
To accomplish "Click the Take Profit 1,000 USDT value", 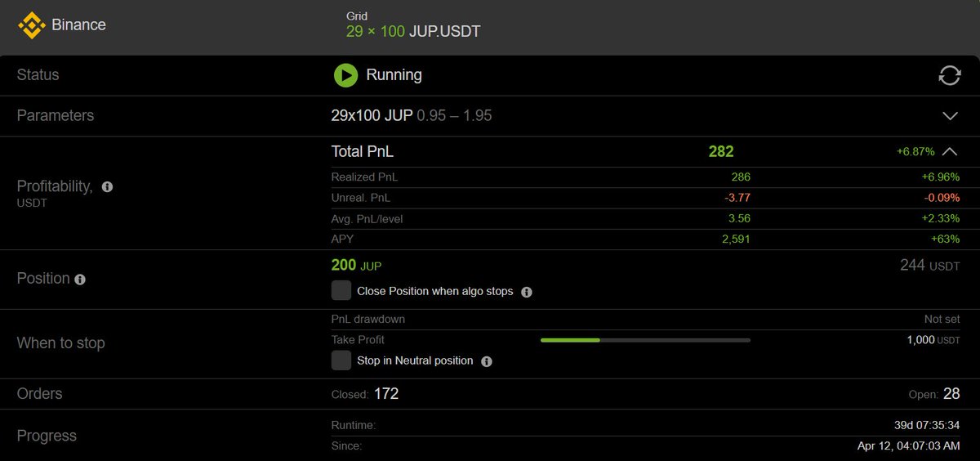I will (x=933, y=340).
